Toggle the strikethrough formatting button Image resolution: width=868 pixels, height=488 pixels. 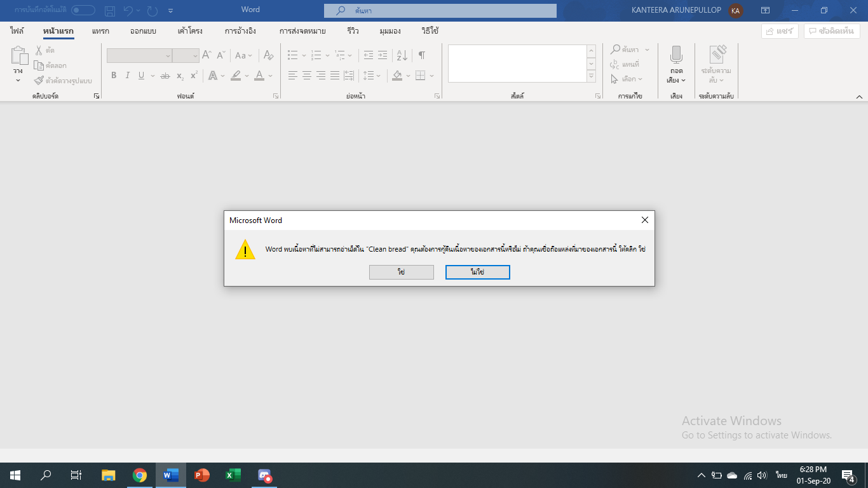point(165,76)
